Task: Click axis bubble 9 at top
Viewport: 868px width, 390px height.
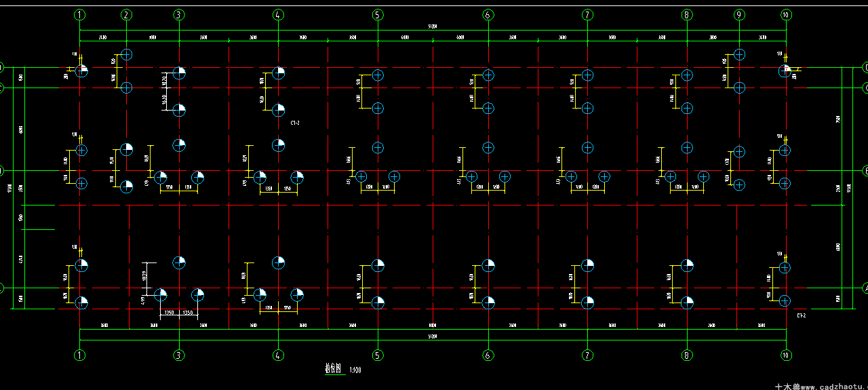Action: [739, 14]
